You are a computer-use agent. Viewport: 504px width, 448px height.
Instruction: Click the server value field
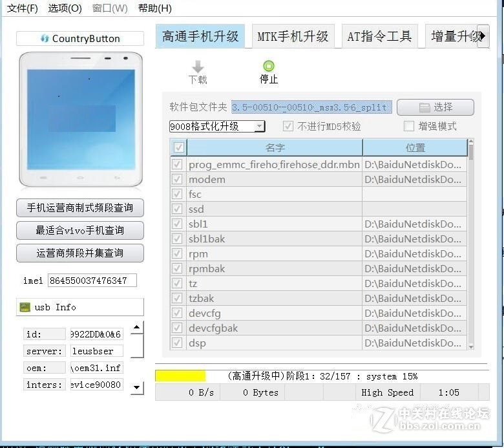96,351
